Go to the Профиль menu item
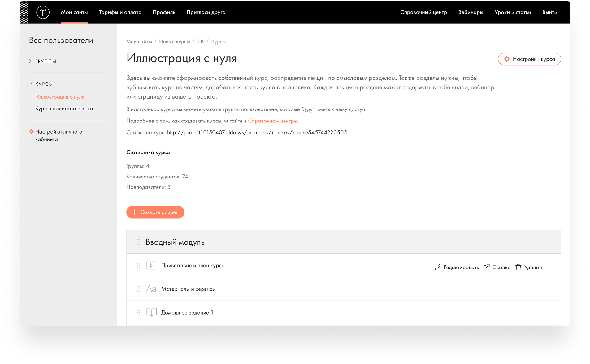The height and width of the screenshot is (364, 590). click(164, 12)
